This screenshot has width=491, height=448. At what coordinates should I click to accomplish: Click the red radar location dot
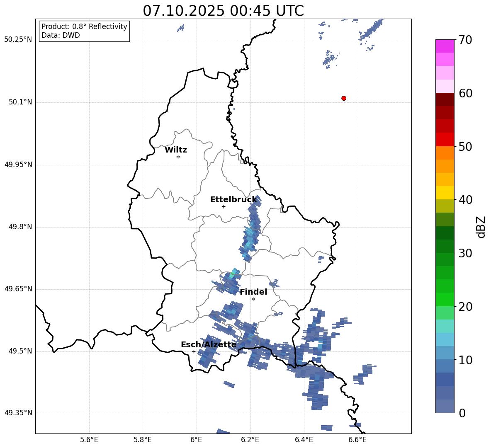coord(343,98)
